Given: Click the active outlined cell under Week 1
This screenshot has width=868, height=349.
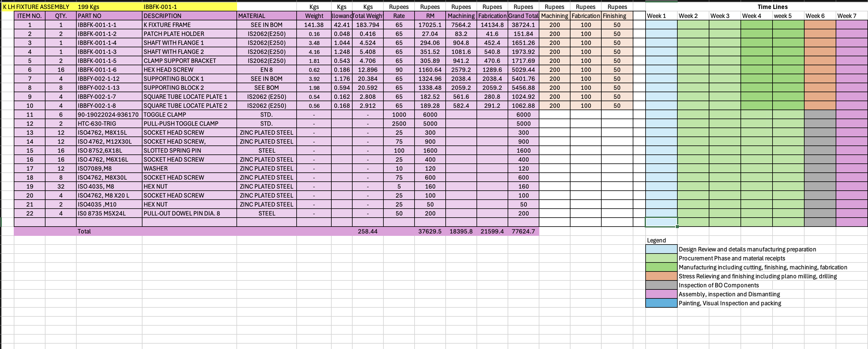Looking at the screenshot, I should [661, 222].
